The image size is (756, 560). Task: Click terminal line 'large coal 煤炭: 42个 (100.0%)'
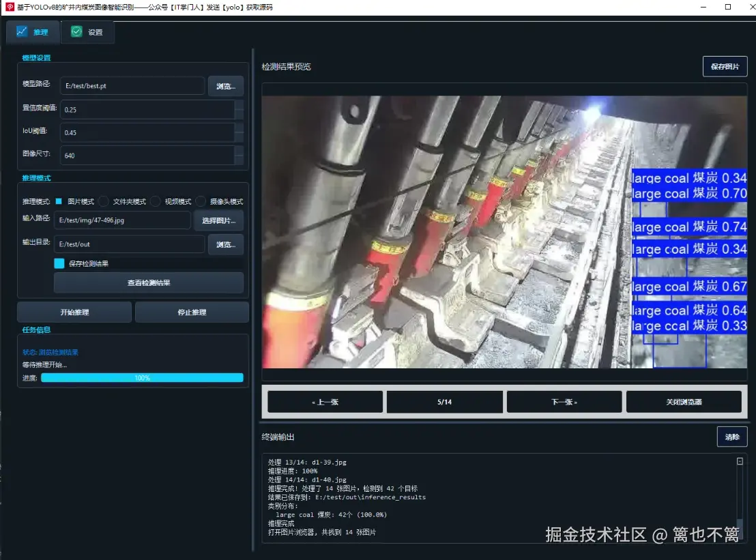point(331,515)
